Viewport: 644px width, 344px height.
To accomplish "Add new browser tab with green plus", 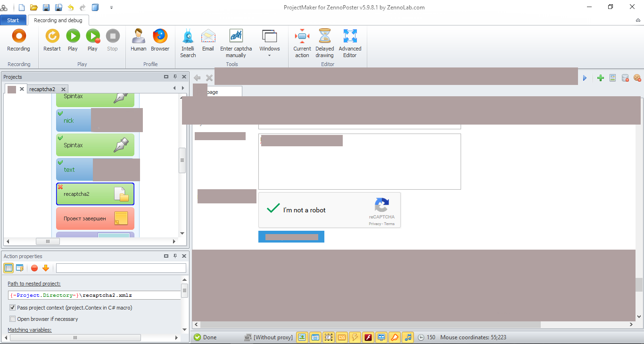I will coord(600,78).
